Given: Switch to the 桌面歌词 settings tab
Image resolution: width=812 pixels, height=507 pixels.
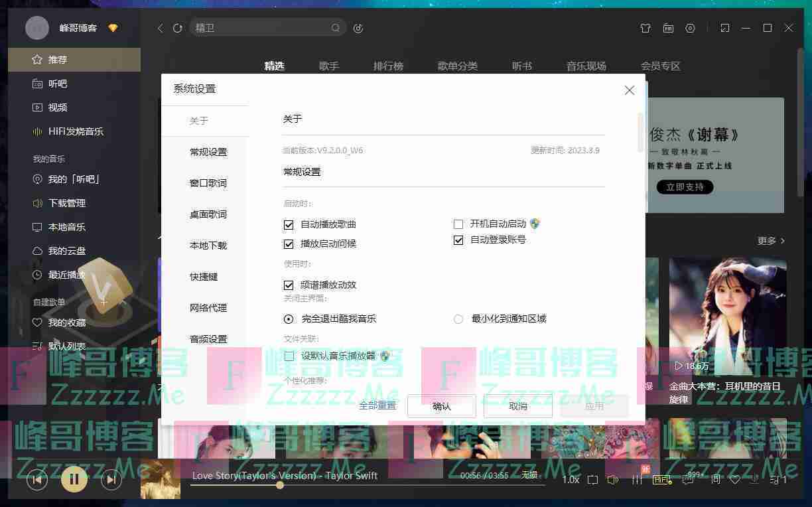Looking at the screenshot, I should coord(208,214).
